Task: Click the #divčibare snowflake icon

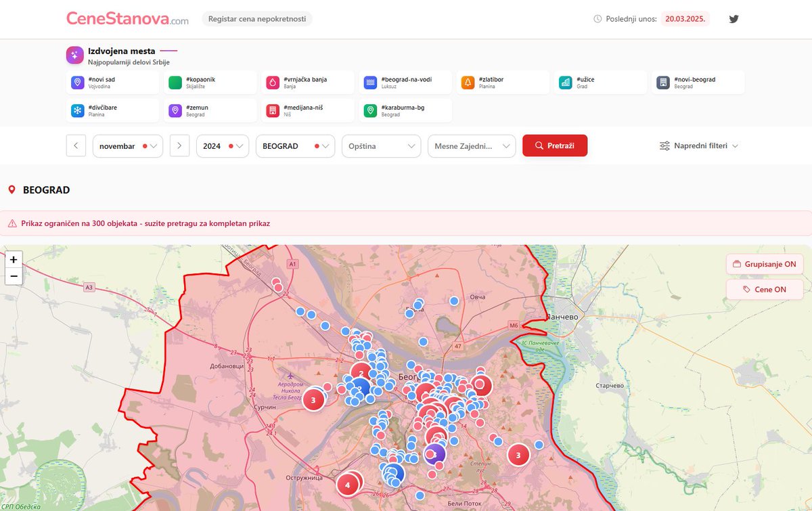Action: (x=78, y=110)
